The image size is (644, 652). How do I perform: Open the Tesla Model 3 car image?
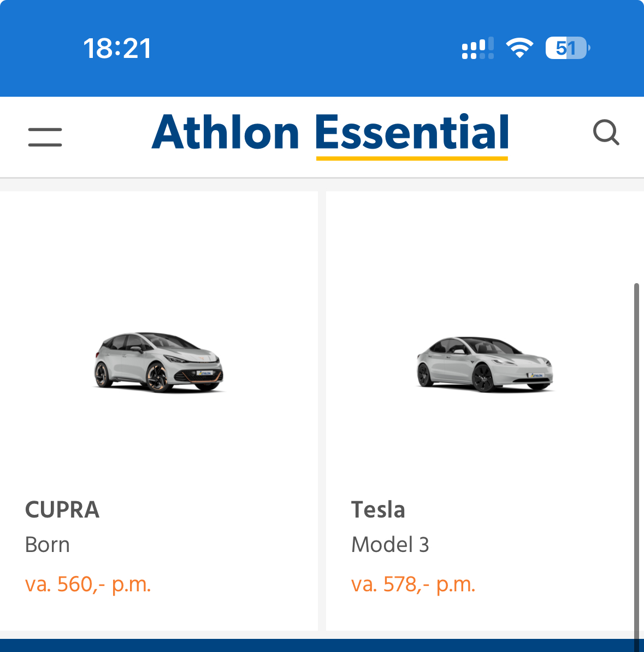point(485,364)
